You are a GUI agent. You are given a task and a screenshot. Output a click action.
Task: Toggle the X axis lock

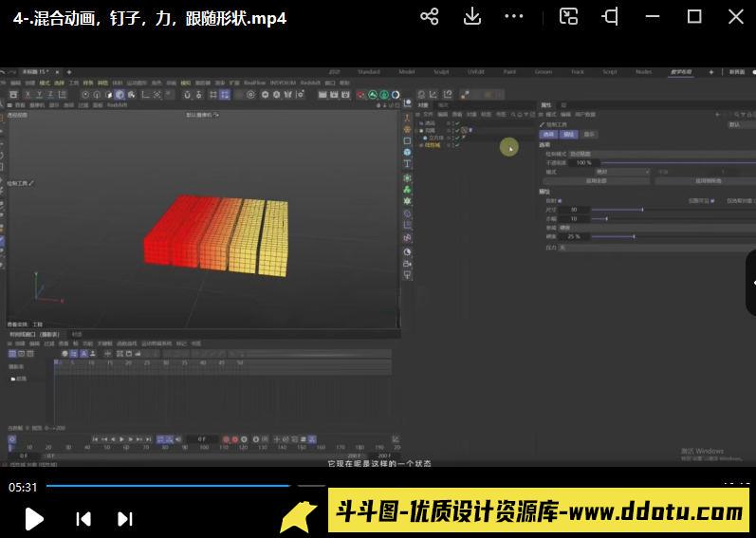point(28,95)
